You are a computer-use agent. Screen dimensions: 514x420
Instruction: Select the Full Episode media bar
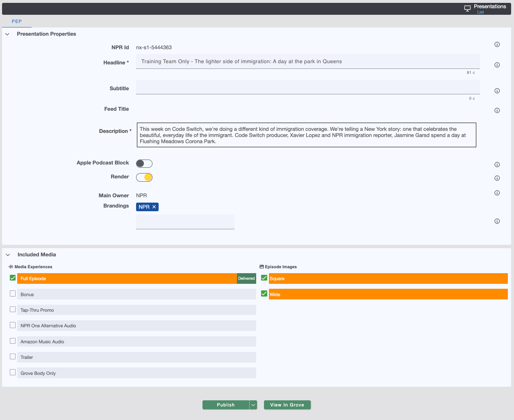click(127, 278)
